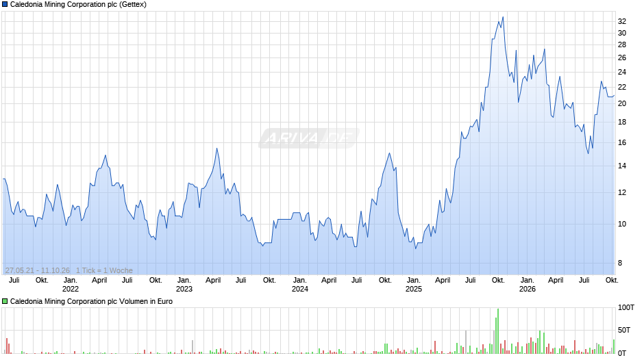Click the 'Jan.' label above 2024

[300, 281]
